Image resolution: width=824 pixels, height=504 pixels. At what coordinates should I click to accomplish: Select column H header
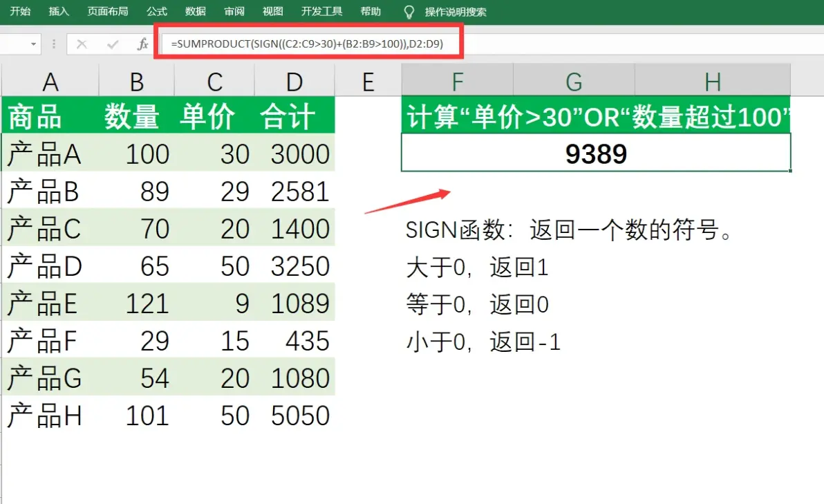tap(713, 82)
